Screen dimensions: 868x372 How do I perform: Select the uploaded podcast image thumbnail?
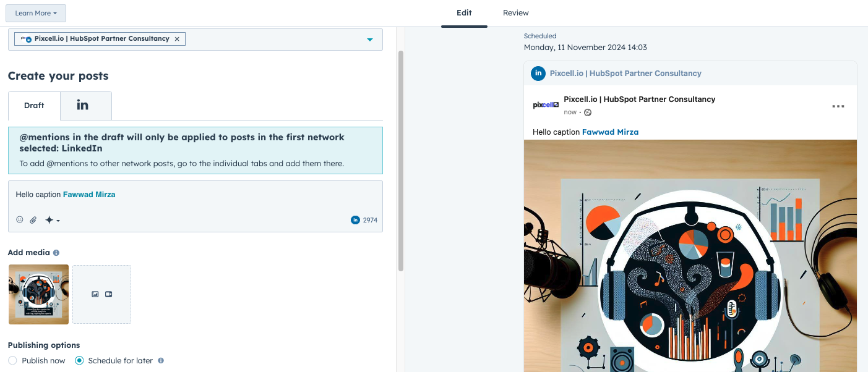click(38, 294)
